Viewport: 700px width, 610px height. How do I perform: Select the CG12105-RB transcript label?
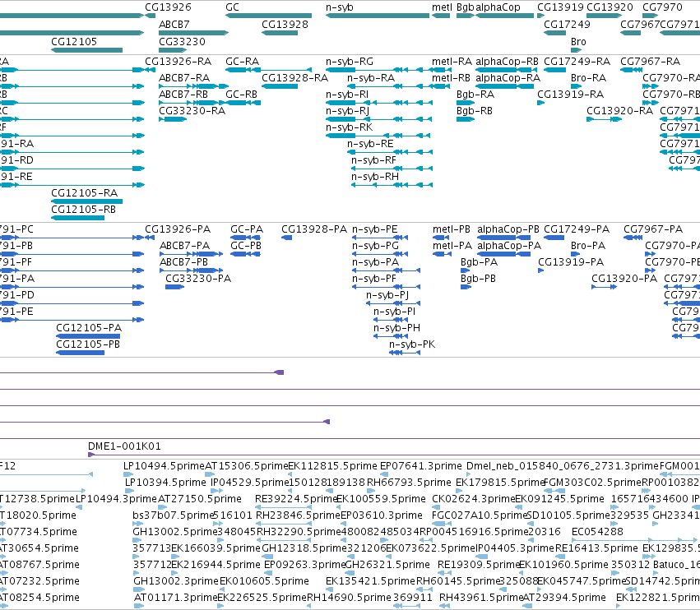83,210
